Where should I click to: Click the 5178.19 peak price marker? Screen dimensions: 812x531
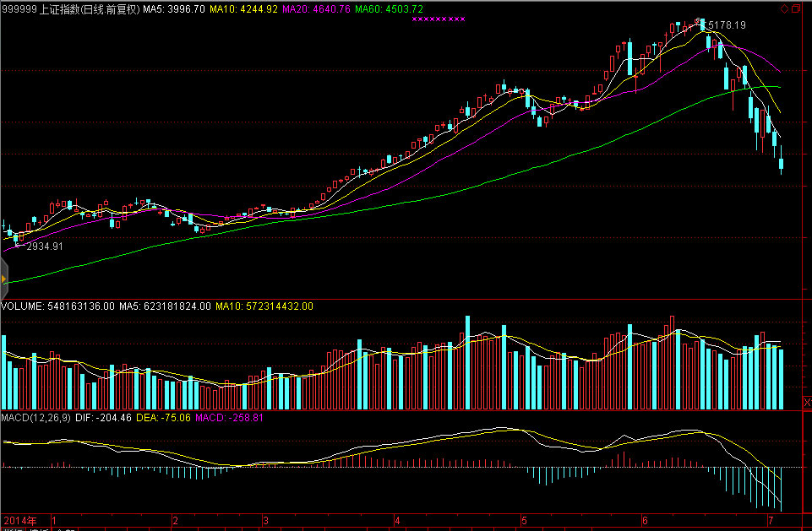click(x=727, y=25)
